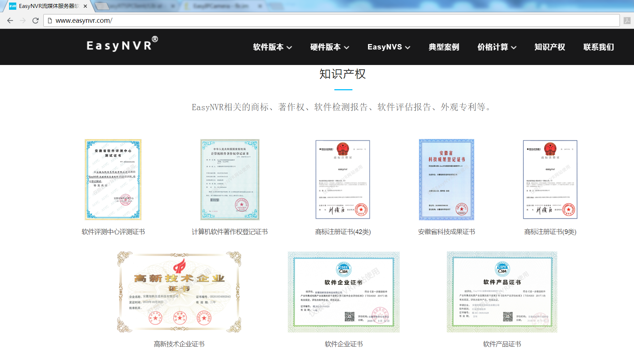Viewport: 634px width, 364px height.
Task: Click the 软件产品证书 caption link
Action: pyautogui.click(x=502, y=344)
